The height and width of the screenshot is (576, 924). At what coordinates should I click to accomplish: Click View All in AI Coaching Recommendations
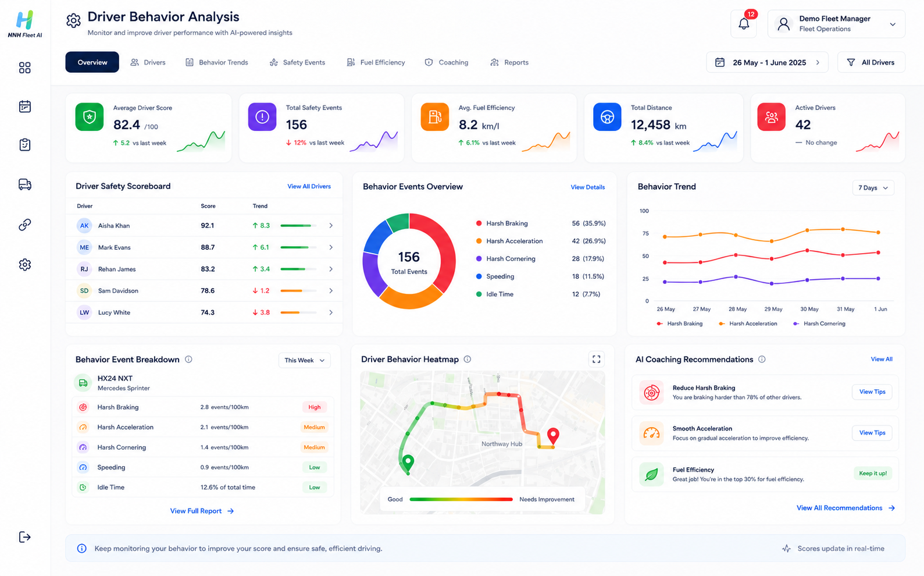pos(882,360)
